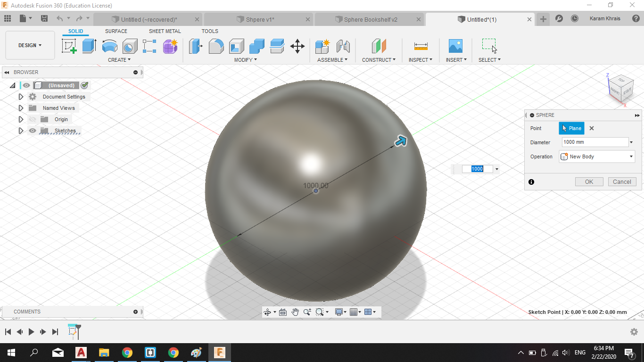Open the Operation New Body dropdown
The image size is (644, 362).
pyautogui.click(x=597, y=156)
